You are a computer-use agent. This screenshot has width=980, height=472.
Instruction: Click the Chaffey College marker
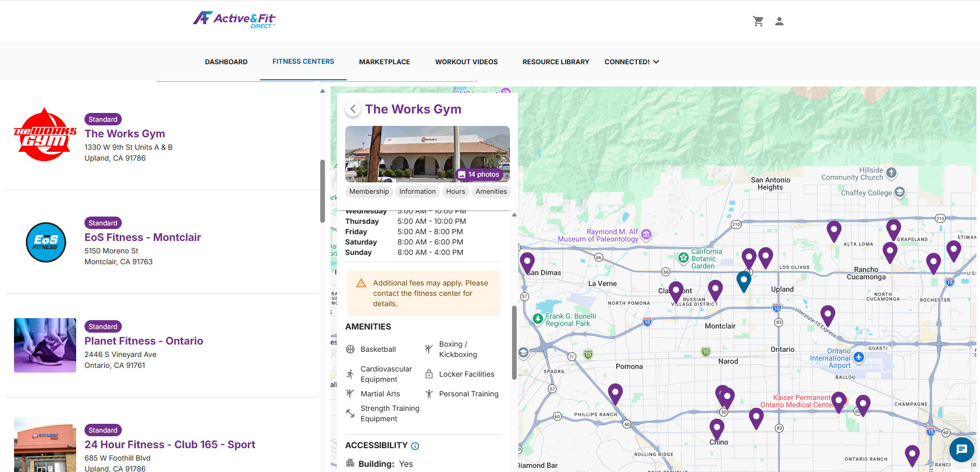900,192
